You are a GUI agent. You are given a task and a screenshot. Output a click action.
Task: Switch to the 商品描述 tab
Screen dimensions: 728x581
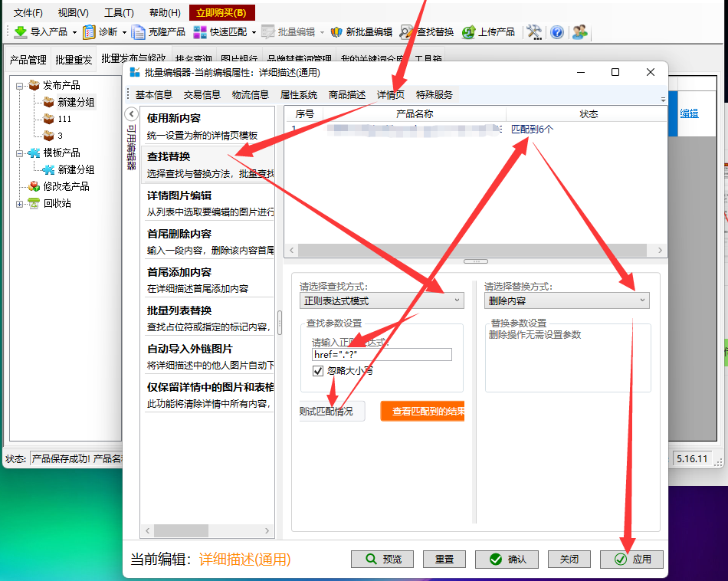point(347,95)
